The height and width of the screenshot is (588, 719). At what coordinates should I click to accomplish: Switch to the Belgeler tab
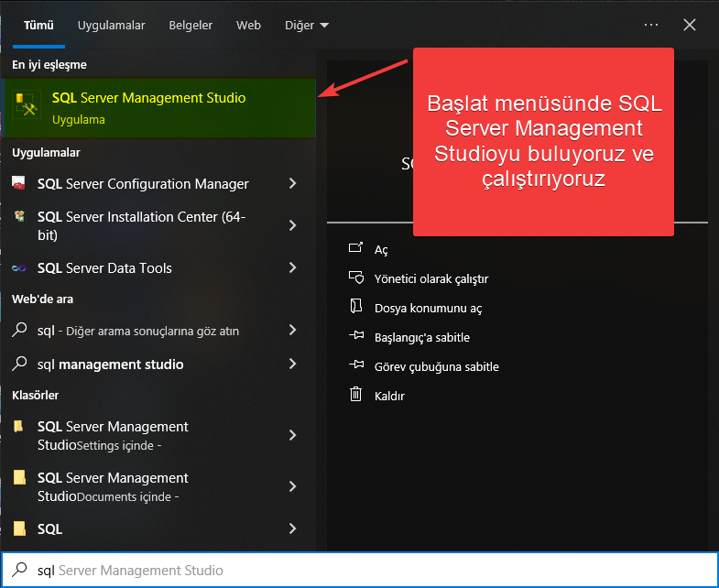tap(191, 26)
